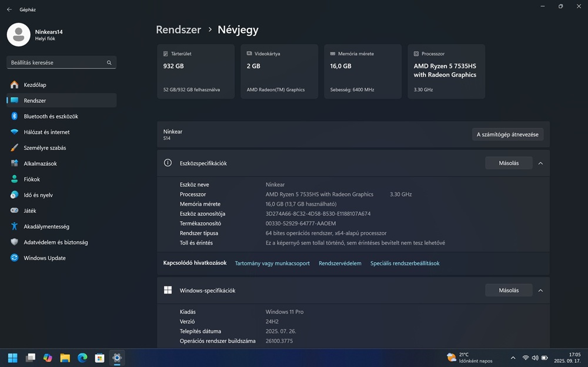
Task: Open Személyre szabás settings
Action: pos(45,148)
